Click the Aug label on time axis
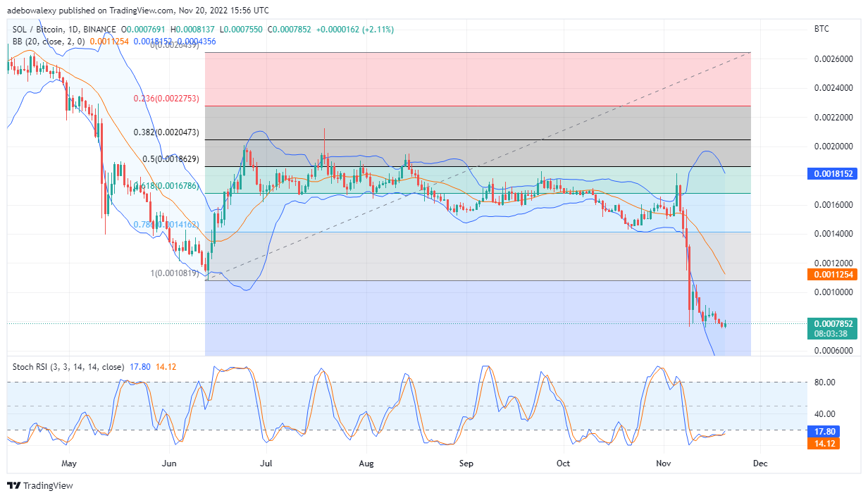Screen dimensions: 868x498 coord(366,464)
